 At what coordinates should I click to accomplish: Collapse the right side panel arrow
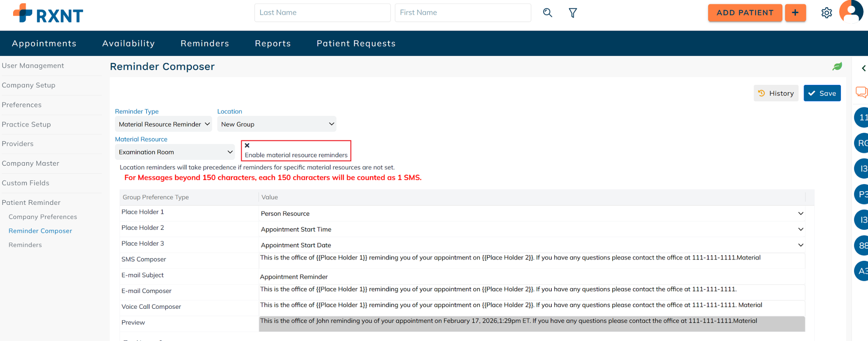click(863, 68)
